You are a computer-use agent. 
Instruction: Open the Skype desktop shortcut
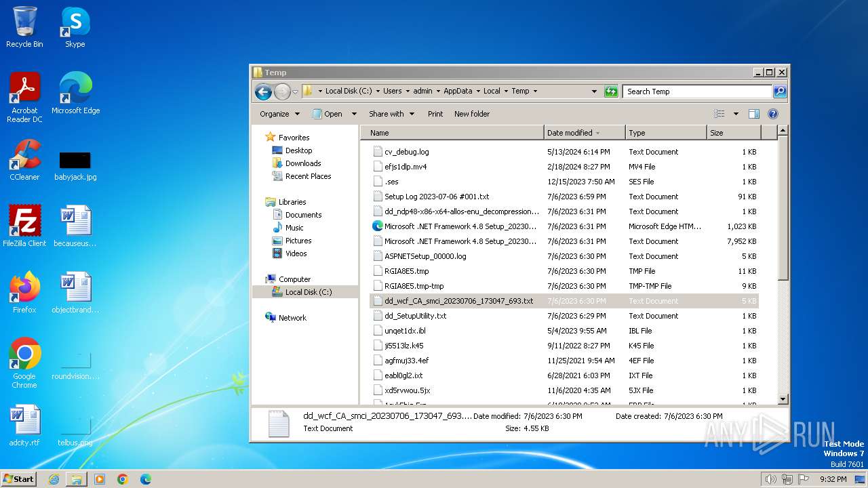[75, 27]
